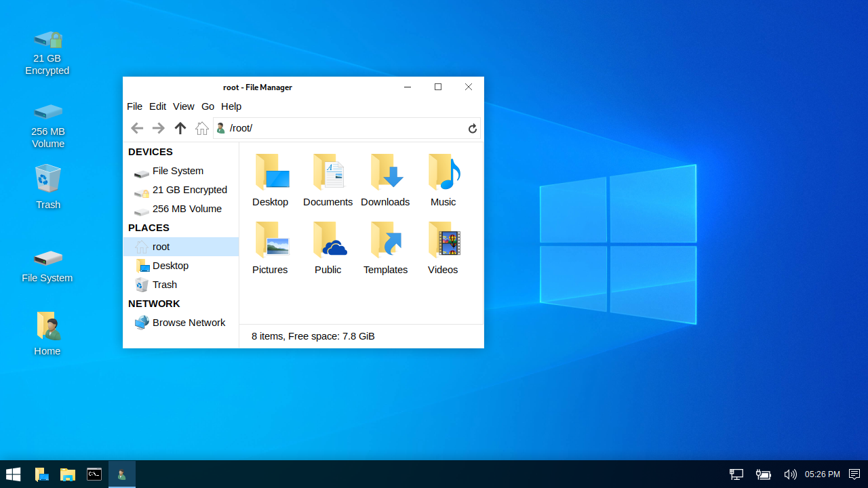Select File System desktop icon
The height and width of the screenshot is (488, 868).
tap(47, 265)
